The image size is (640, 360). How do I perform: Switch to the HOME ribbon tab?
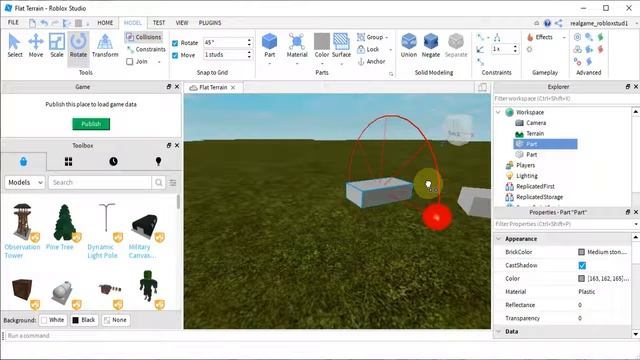click(x=105, y=23)
